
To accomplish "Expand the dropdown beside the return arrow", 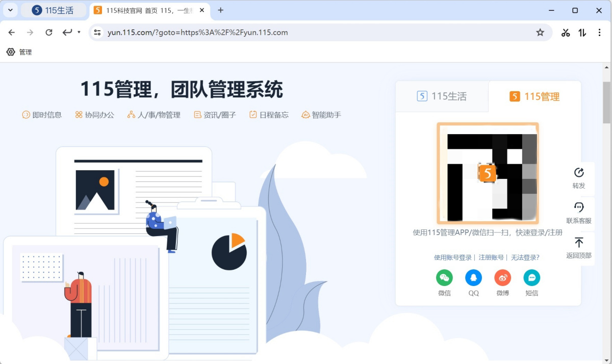I will [x=79, y=33].
